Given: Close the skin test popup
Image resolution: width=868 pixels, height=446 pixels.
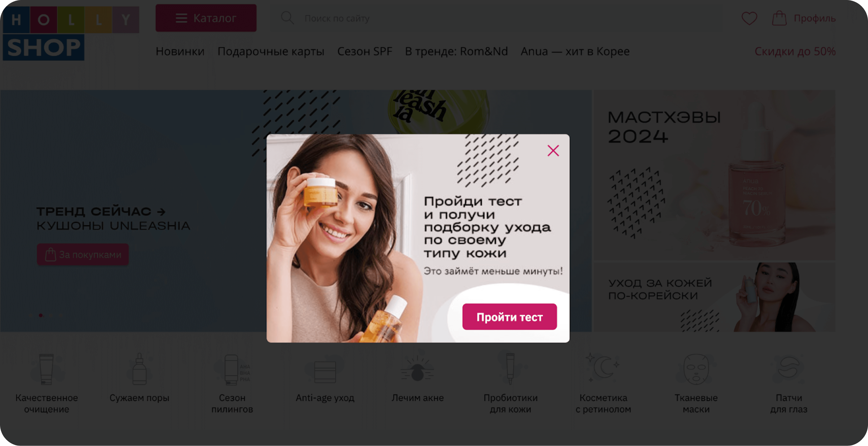Looking at the screenshot, I should (553, 151).
